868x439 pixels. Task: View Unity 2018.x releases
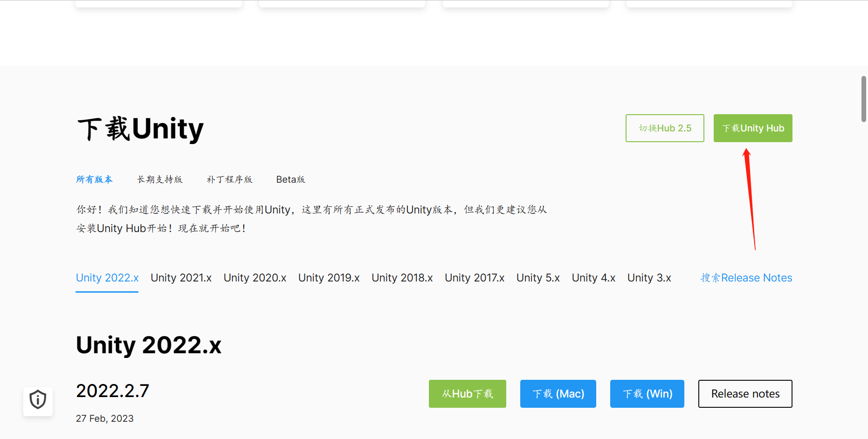(402, 278)
